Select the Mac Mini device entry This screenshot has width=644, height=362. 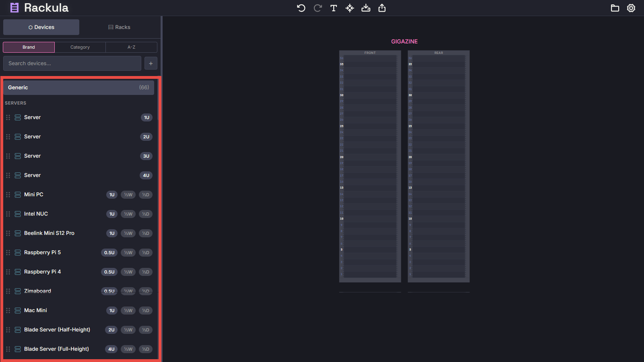tap(35, 311)
